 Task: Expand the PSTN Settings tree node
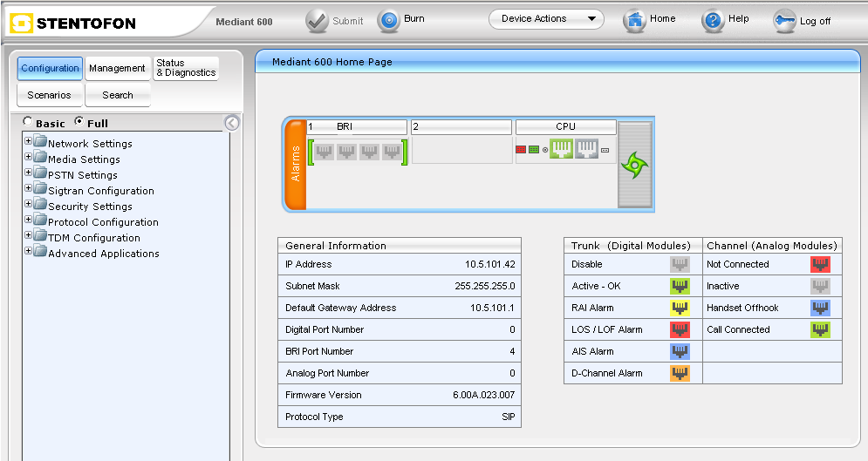pyautogui.click(x=28, y=173)
